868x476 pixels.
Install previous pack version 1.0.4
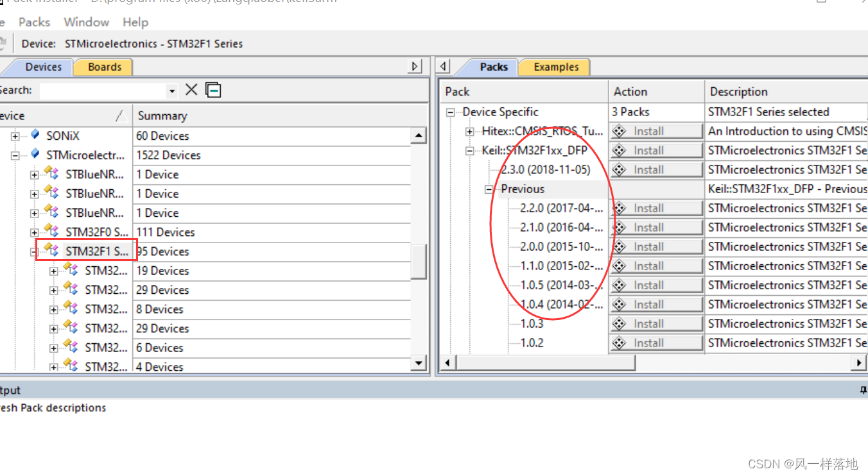coord(656,304)
